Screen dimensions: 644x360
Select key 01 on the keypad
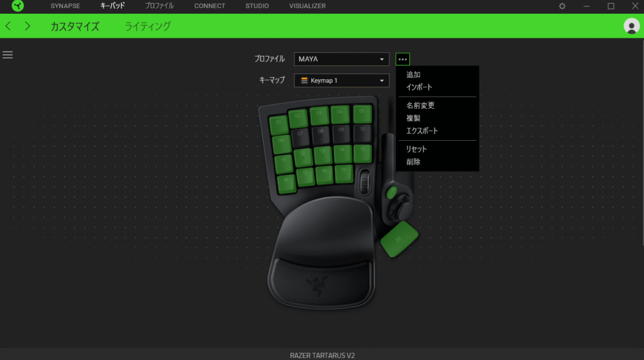[279, 124]
